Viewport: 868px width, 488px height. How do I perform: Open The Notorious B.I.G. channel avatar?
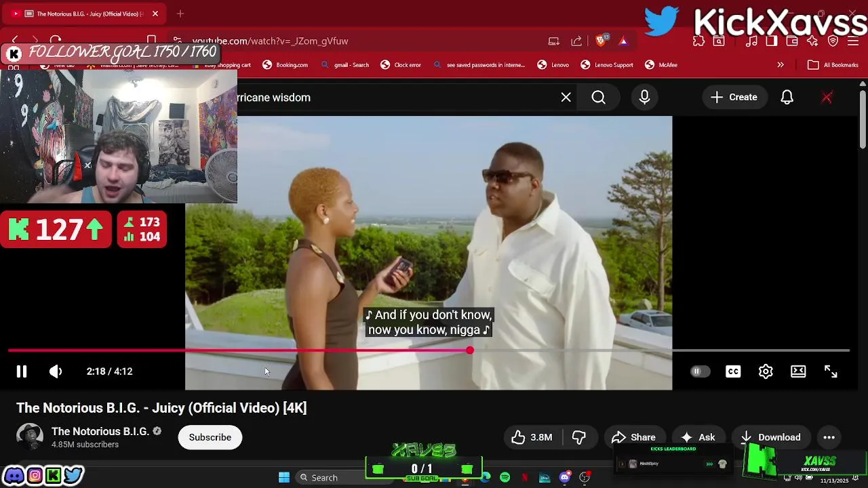point(30,437)
